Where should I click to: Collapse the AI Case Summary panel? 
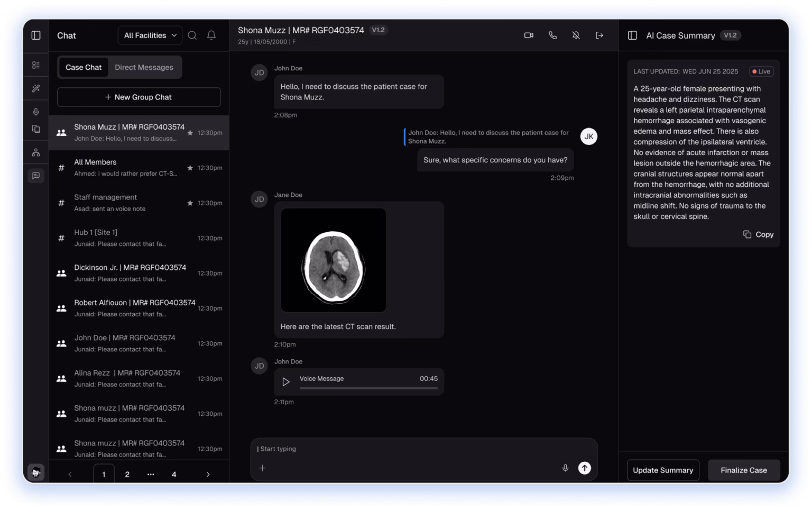pos(632,35)
